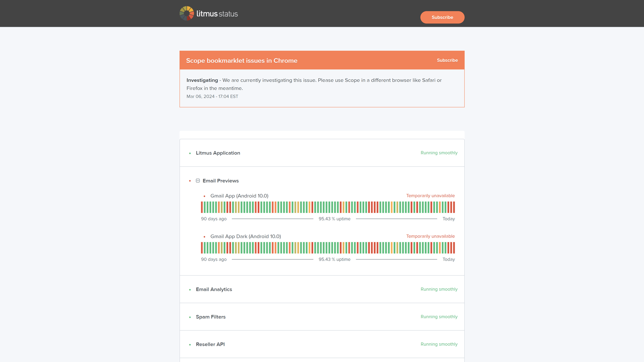Image resolution: width=644 pixels, height=362 pixels.
Task: Select the Running smoothly status for Email Analytics
Action: [x=439, y=289]
